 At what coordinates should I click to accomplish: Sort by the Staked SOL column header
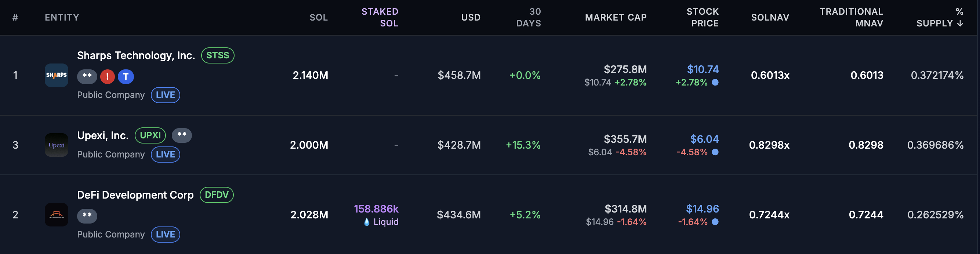pyautogui.click(x=380, y=18)
